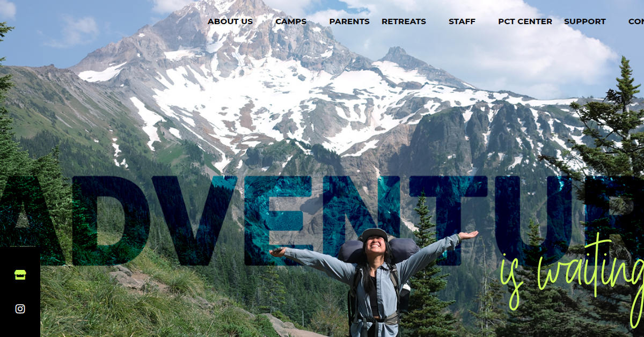
Task: Click the black sidebar between the two icons
Action: pyautogui.click(x=20, y=292)
